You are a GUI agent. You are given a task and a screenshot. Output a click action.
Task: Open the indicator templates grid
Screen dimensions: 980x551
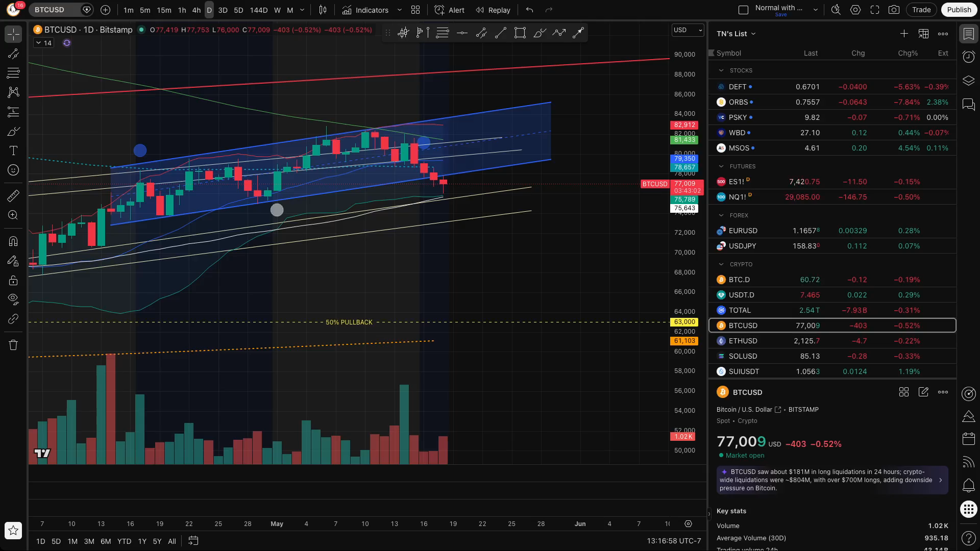pos(415,10)
